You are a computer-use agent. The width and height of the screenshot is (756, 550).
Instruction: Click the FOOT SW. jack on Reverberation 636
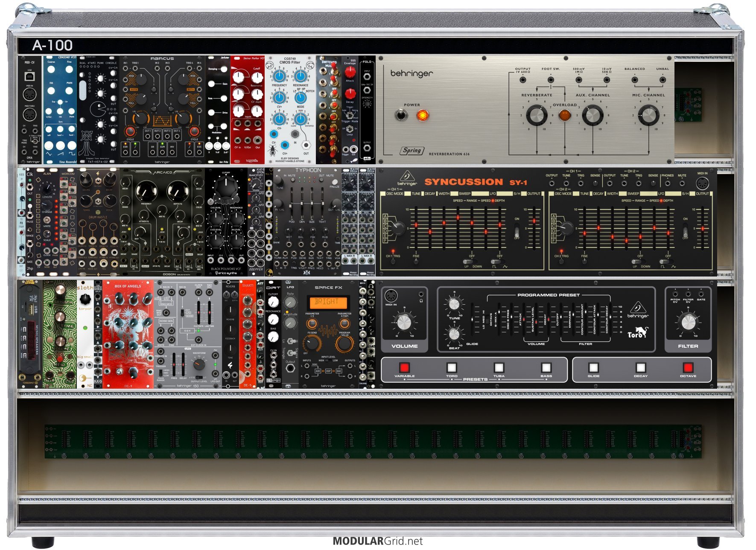pos(551,80)
